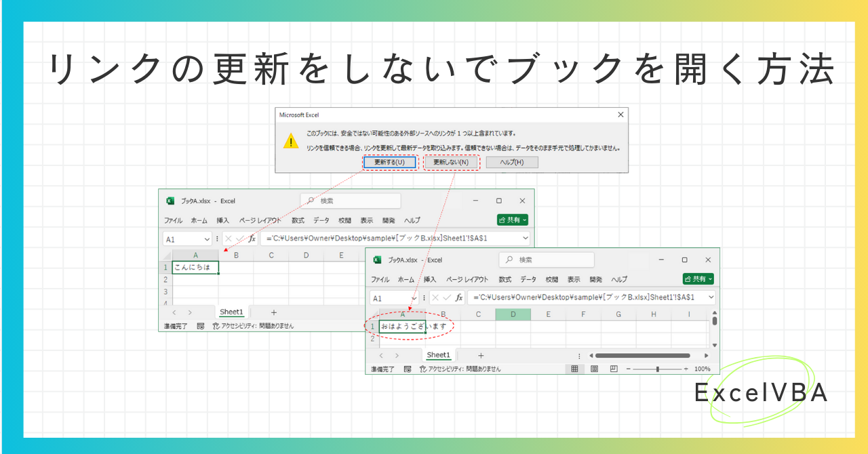The image size is (868, 454).
Task: Click the macro record icon in front window status bar
Action: (408, 369)
